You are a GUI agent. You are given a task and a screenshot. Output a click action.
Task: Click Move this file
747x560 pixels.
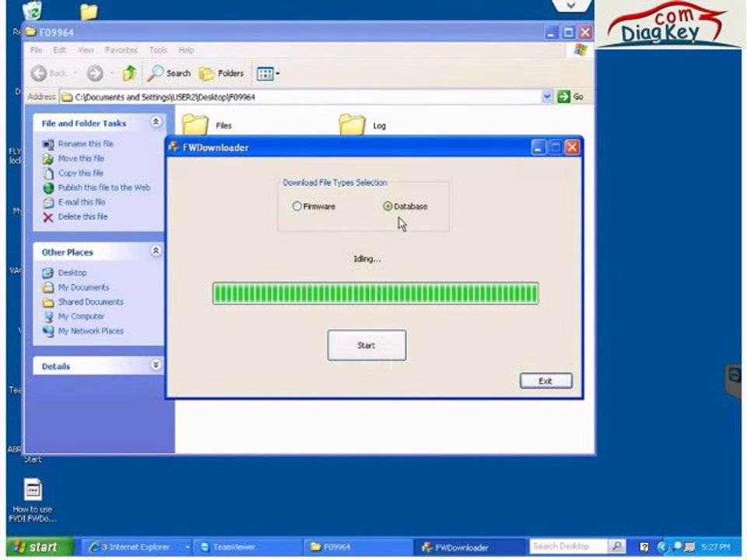click(x=81, y=159)
